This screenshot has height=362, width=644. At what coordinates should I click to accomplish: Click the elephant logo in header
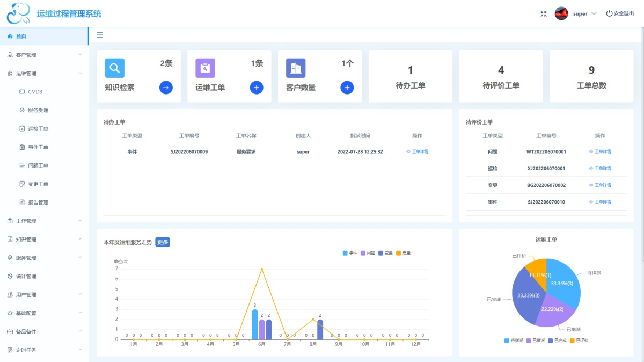click(18, 13)
